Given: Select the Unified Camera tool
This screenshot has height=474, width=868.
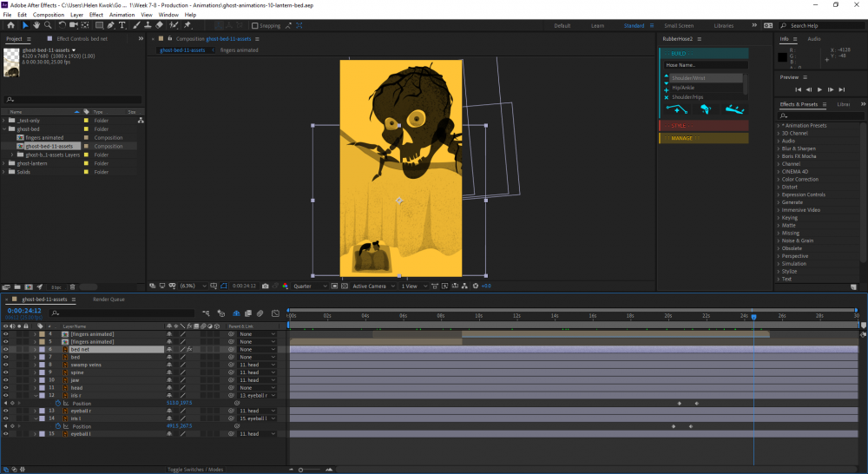Looking at the screenshot, I should [x=74, y=25].
